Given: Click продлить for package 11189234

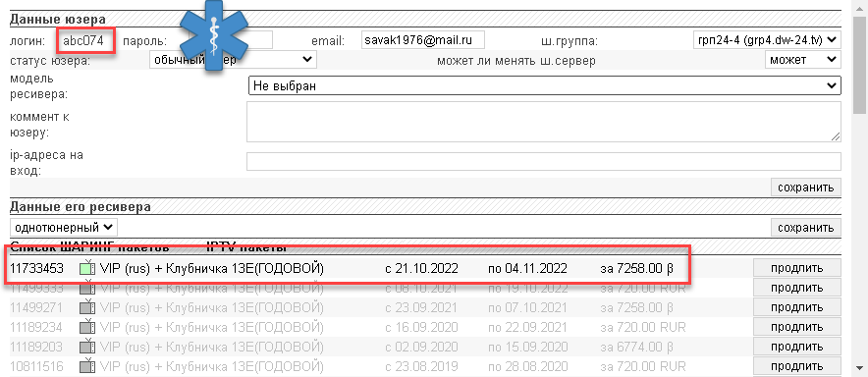Looking at the screenshot, I should coord(797,327).
